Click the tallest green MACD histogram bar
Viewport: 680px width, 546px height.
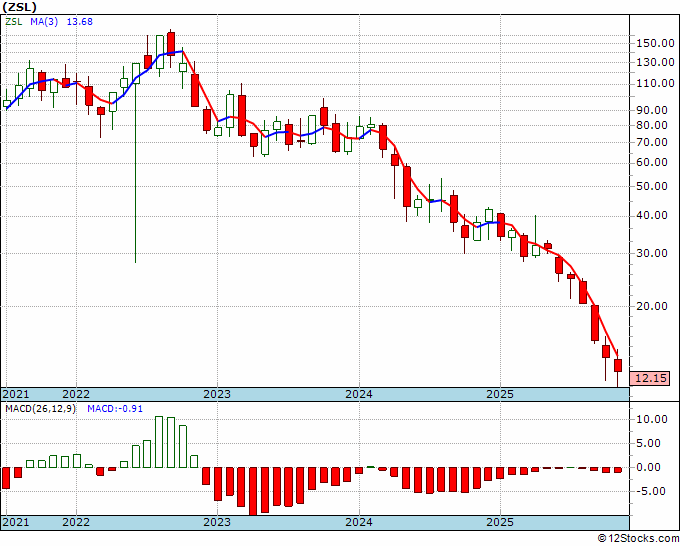pos(159,442)
